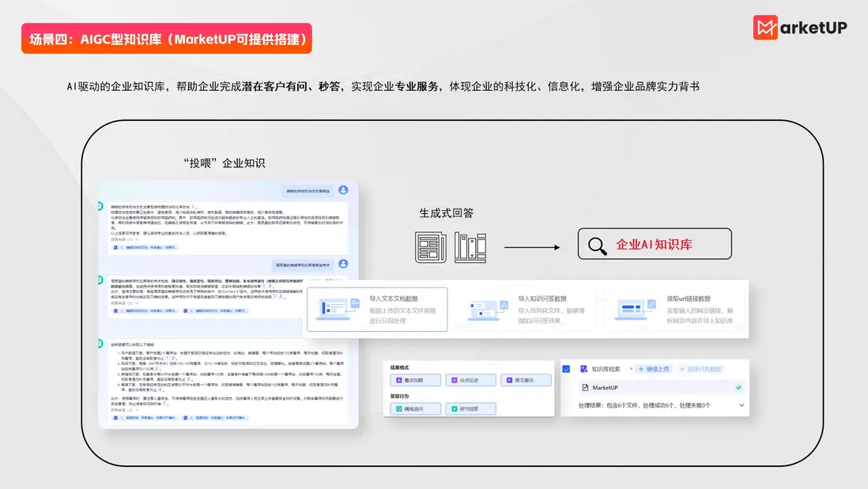Collapse 回答来源 under the third answer
Image resolution: width=868 pixels, height=489 pixels.
pyautogui.click(x=124, y=410)
